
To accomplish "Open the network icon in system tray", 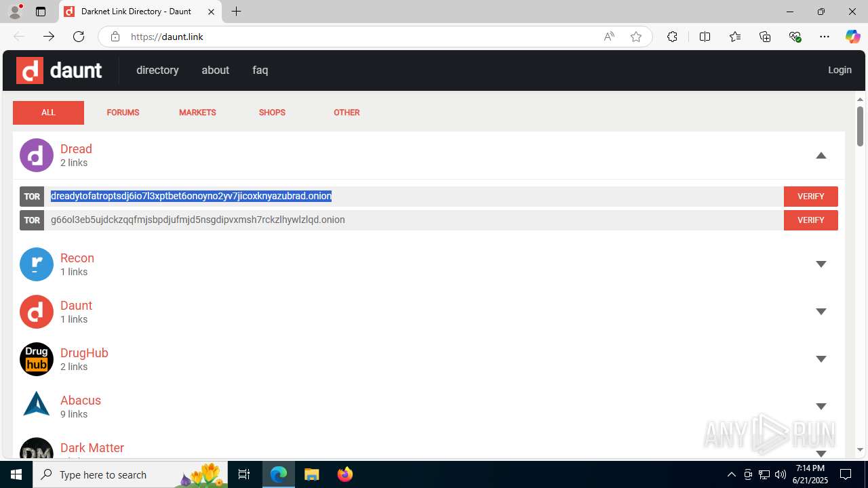I will (x=764, y=474).
